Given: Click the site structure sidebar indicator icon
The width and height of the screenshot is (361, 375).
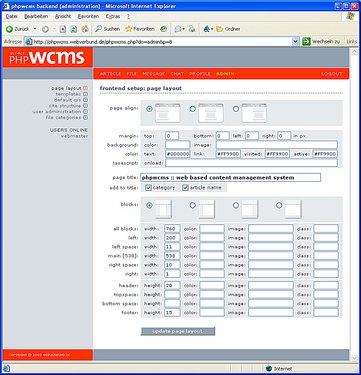Looking at the screenshot, I should tap(85, 106).
